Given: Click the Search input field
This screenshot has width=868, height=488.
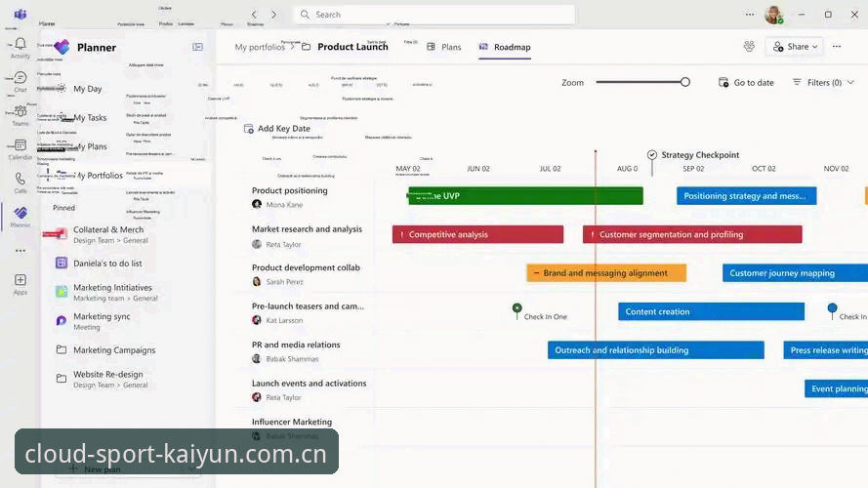Looking at the screenshot, I should [x=434, y=15].
